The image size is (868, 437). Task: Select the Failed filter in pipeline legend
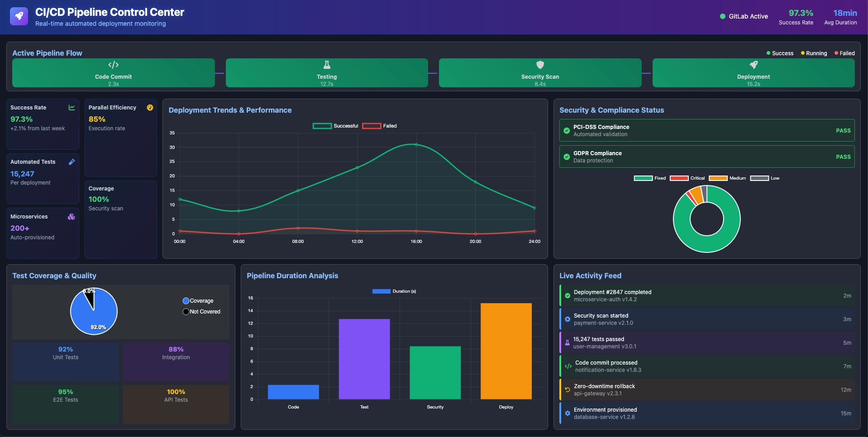pyautogui.click(x=844, y=53)
